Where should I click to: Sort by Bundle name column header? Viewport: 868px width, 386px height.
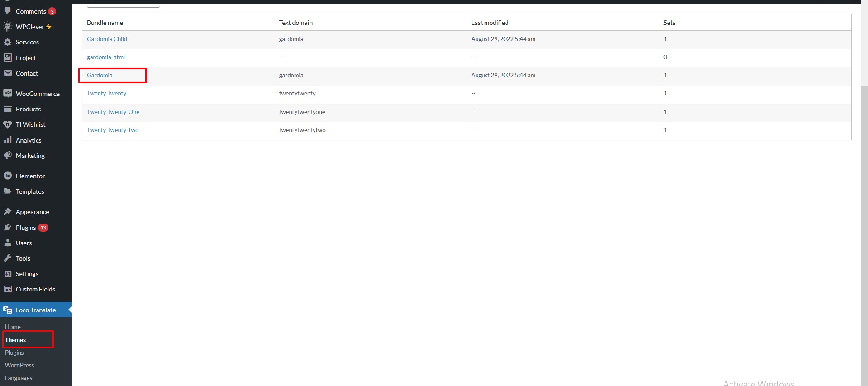pos(105,23)
